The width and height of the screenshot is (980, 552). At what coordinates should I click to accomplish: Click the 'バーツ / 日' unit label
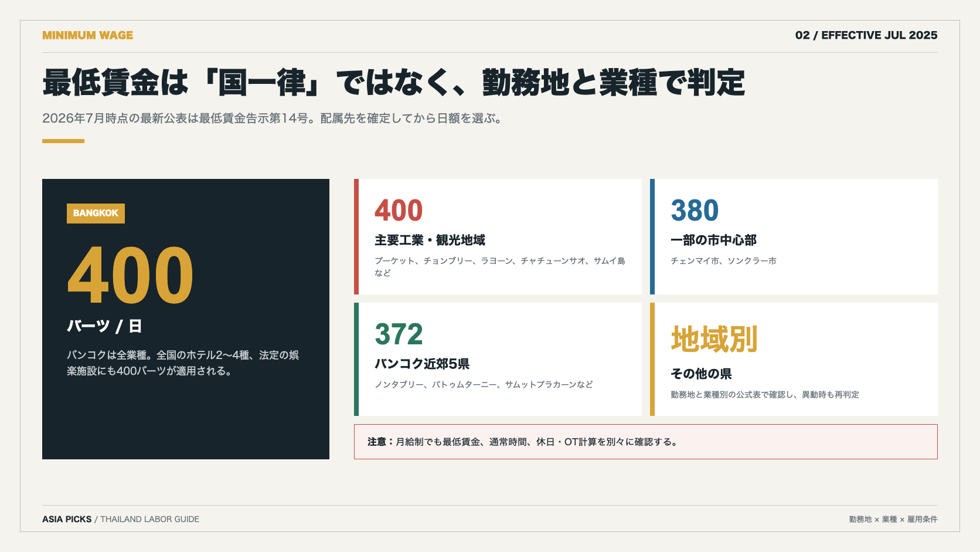click(x=104, y=326)
